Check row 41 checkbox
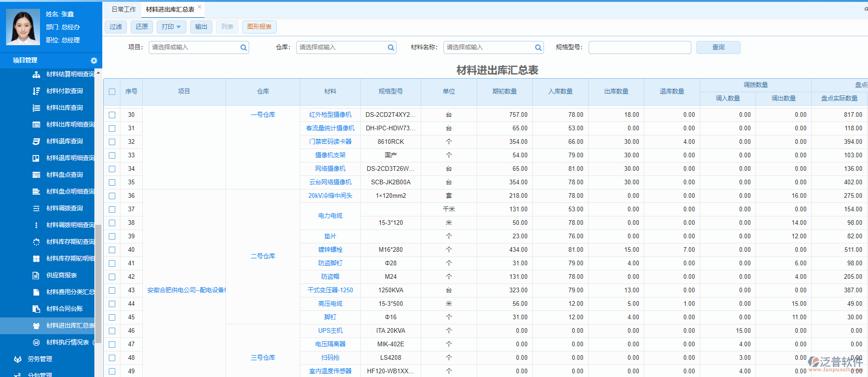This screenshot has height=377, width=868. point(112,263)
